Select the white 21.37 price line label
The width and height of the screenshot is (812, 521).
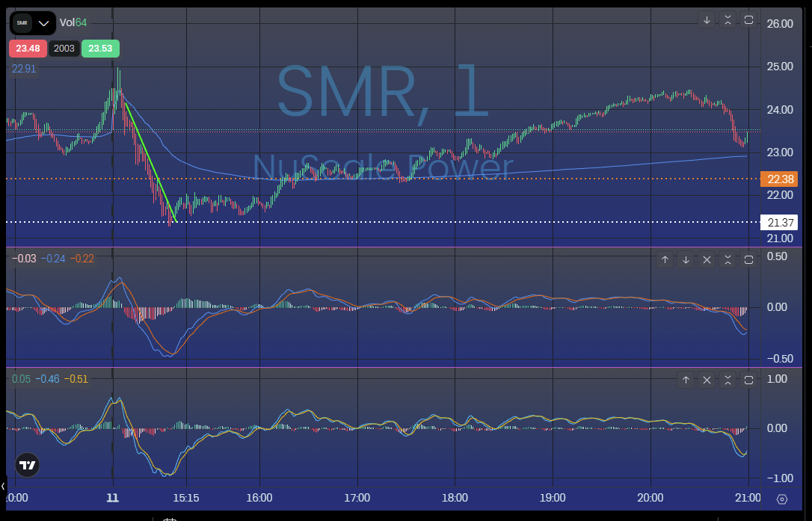coord(778,222)
